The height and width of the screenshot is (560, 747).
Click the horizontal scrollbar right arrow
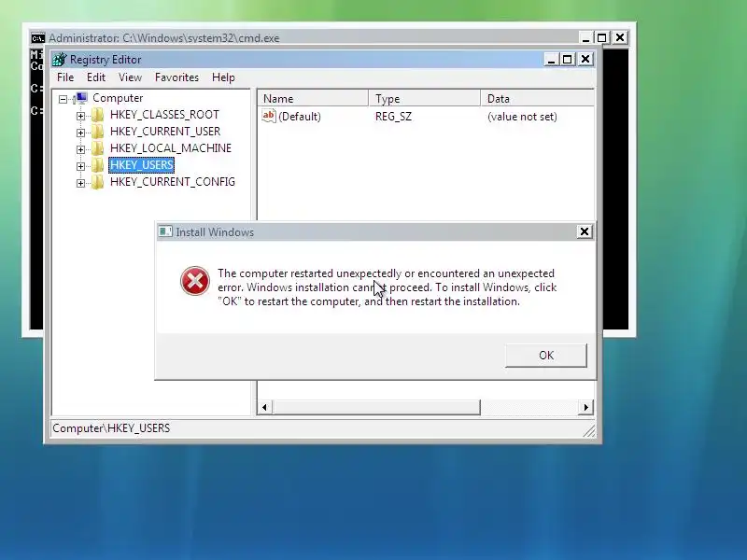pyautogui.click(x=585, y=408)
